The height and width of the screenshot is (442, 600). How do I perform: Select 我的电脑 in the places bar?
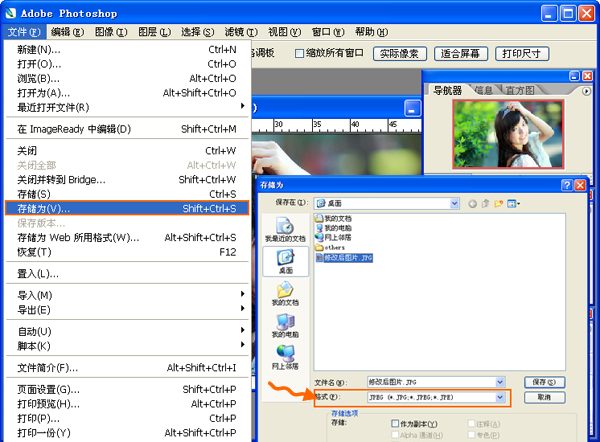[x=285, y=326]
